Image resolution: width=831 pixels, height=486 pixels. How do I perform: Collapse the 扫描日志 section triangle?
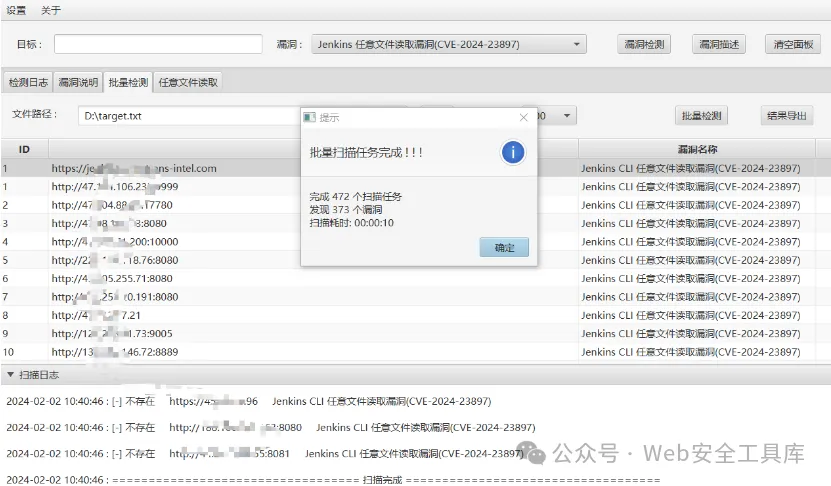click(10, 375)
